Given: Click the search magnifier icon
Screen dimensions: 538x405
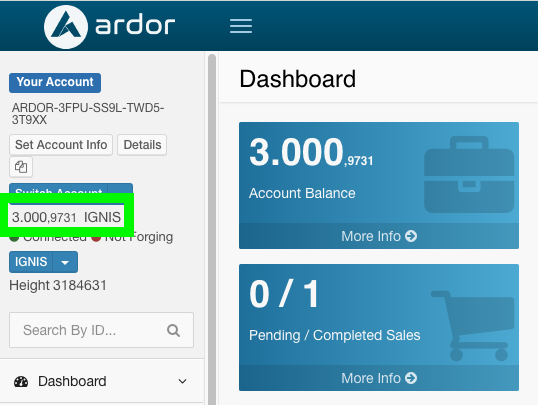Looking at the screenshot, I should [x=174, y=330].
